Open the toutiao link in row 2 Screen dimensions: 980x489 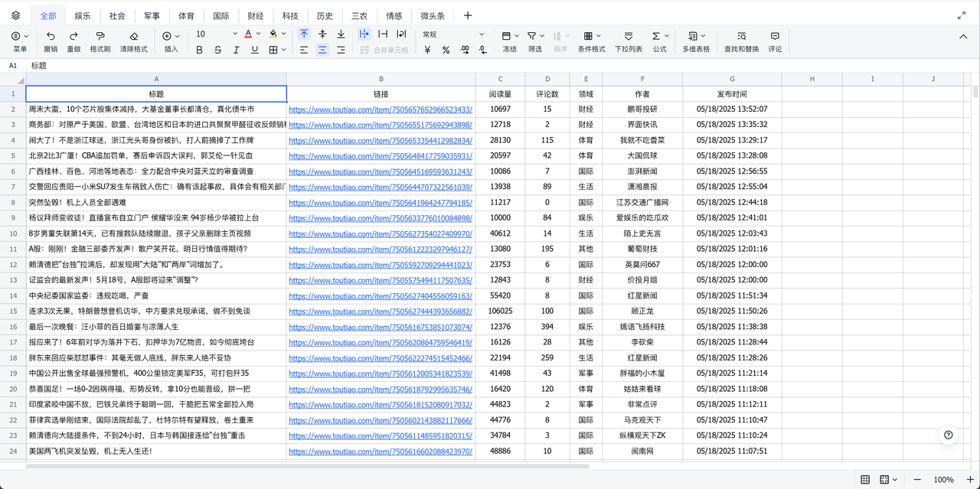(x=380, y=109)
